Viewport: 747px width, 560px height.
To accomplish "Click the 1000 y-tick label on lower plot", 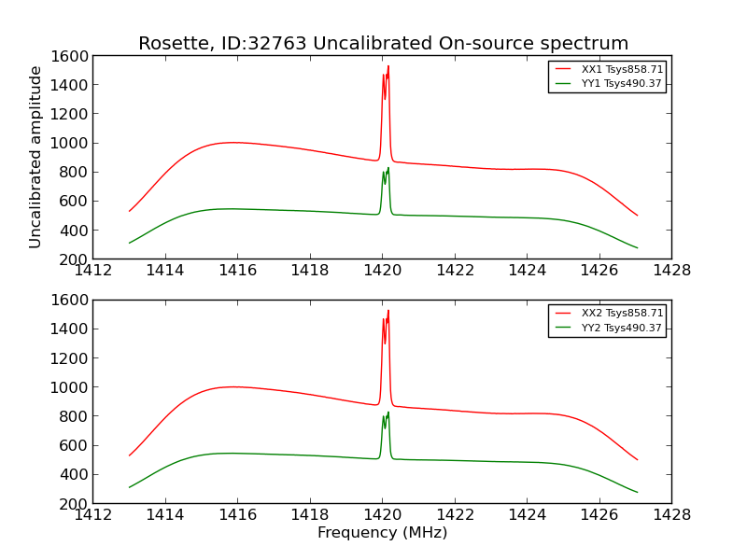I will 69,387.
